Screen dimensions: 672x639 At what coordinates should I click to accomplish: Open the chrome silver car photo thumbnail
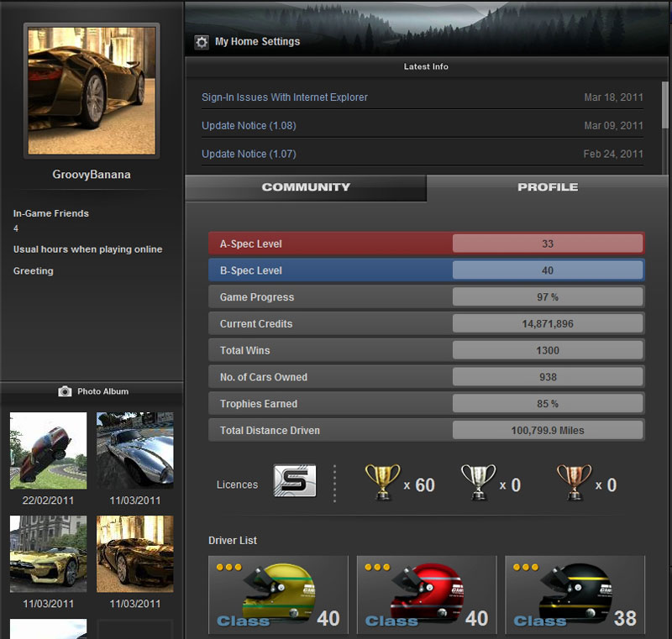point(135,451)
